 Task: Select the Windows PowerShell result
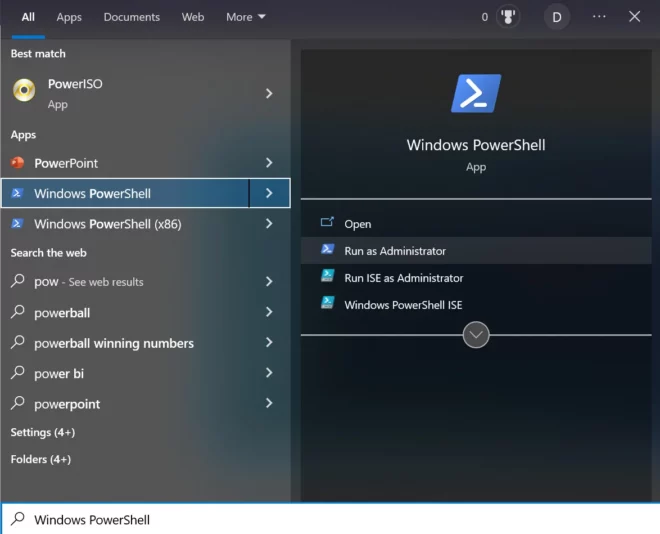tap(125, 193)
